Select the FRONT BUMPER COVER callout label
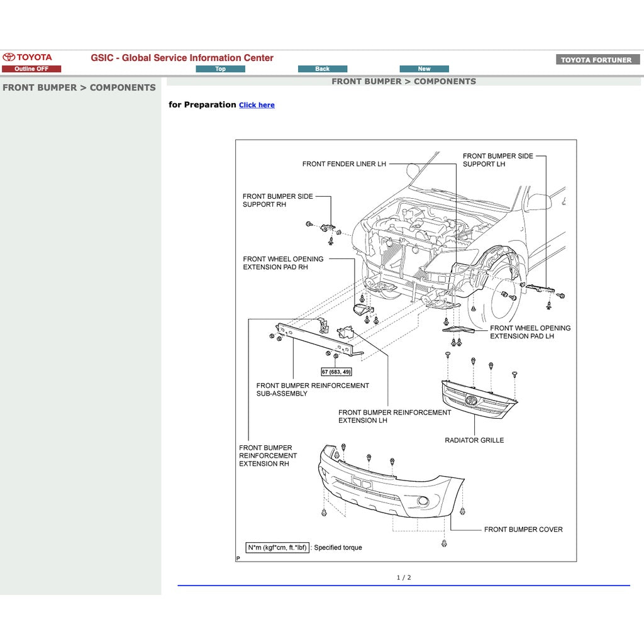This screenshot has width=644, height=644. pyautogui.click(x=523, y=529)
